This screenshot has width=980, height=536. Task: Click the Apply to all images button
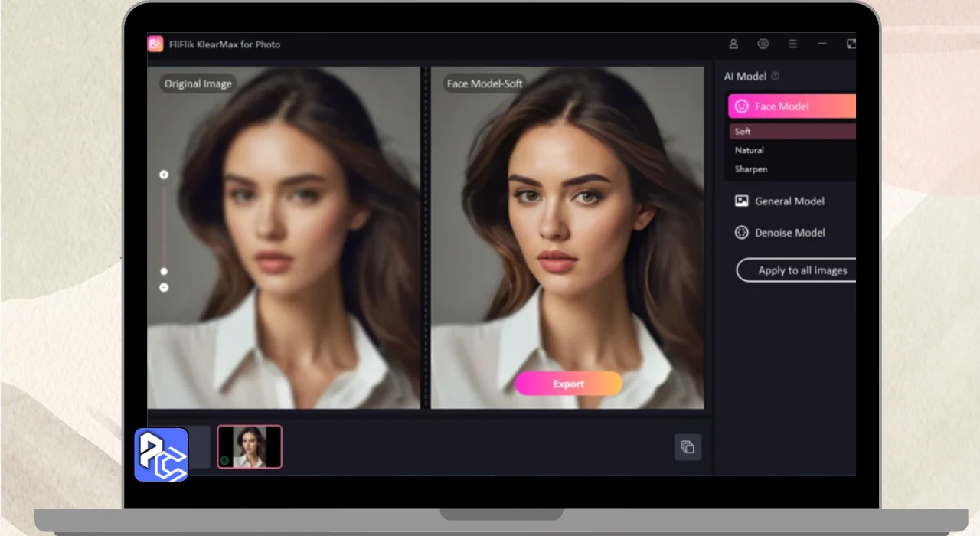[x=796, y=270]
